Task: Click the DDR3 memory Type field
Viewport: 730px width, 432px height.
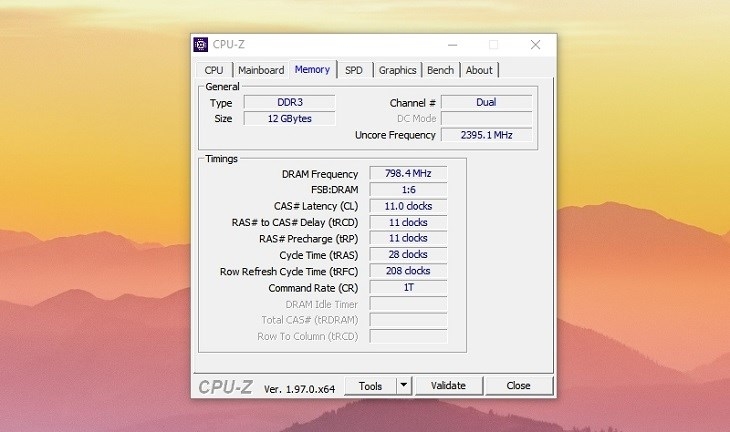Action: (x=289, y=102)
